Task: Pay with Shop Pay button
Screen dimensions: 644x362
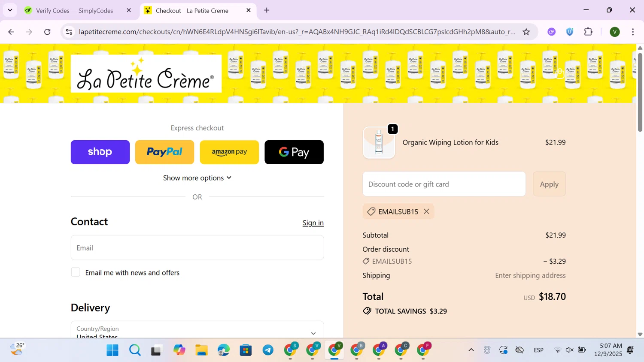Action: pos(100,152)
